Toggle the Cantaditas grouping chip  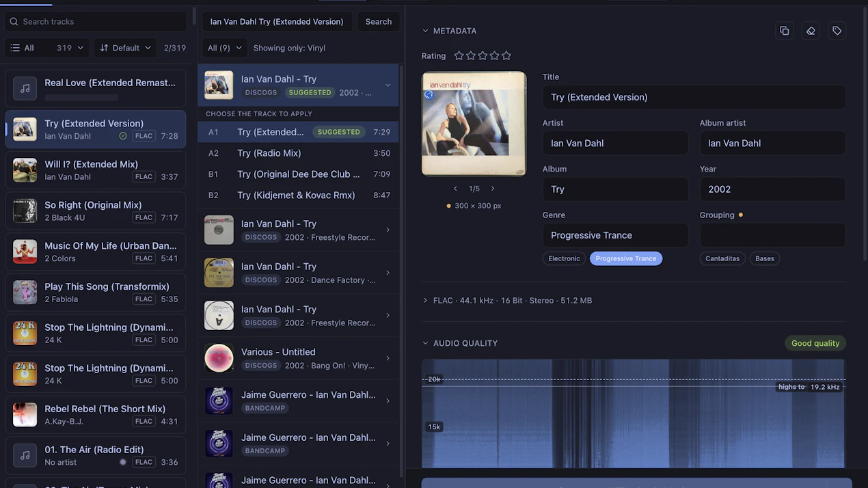(722, 258)
